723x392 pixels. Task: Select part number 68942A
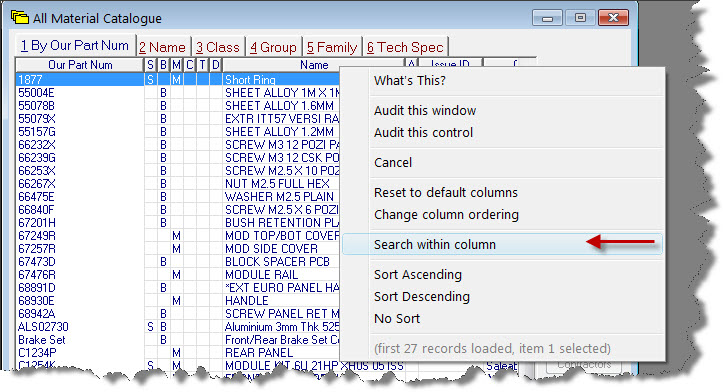pyautogui.click(x=36, y=314)
